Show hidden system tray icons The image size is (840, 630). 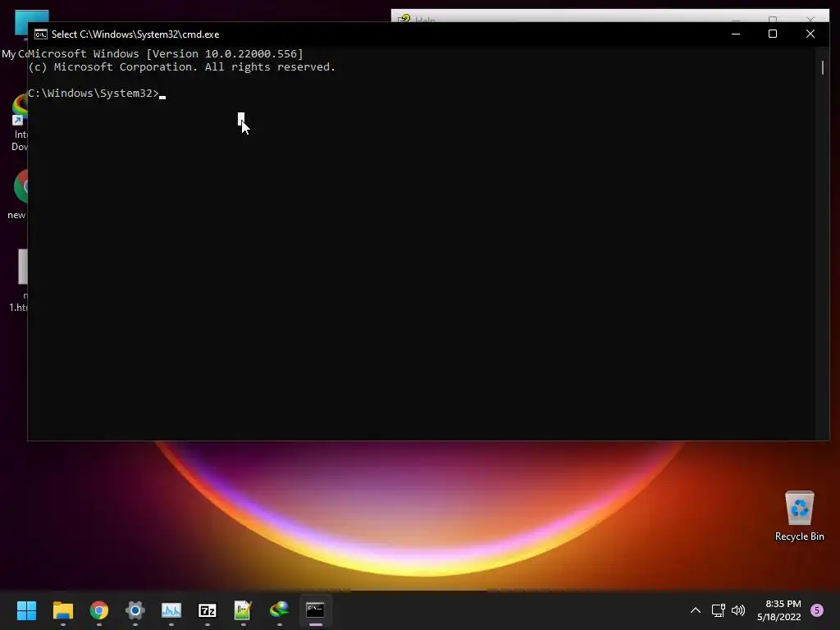[696, 610]
